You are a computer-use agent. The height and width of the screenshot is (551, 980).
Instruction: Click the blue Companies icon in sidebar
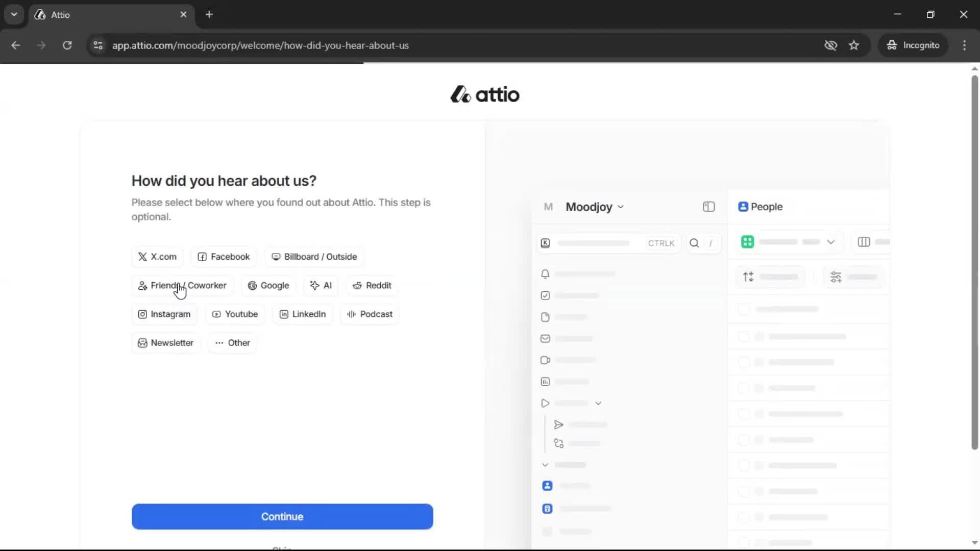[x=547, y=509]
